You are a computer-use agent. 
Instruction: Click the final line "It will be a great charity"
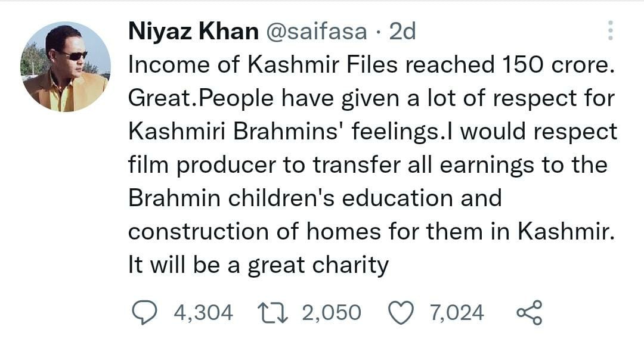[x=258, y=265]
